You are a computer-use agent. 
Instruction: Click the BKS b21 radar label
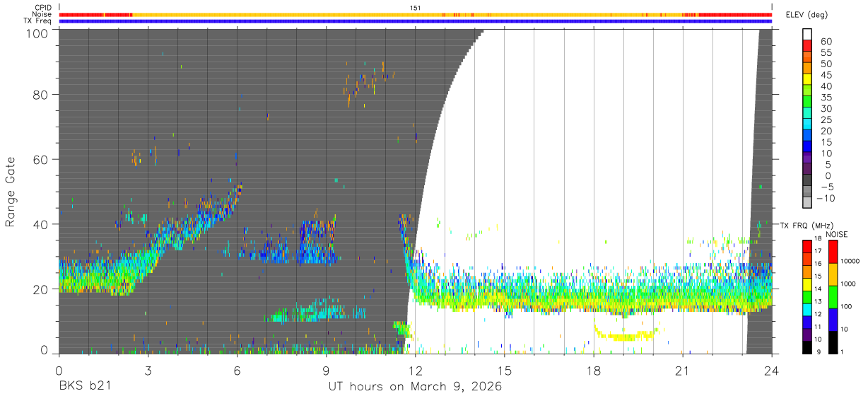(84, 386)
